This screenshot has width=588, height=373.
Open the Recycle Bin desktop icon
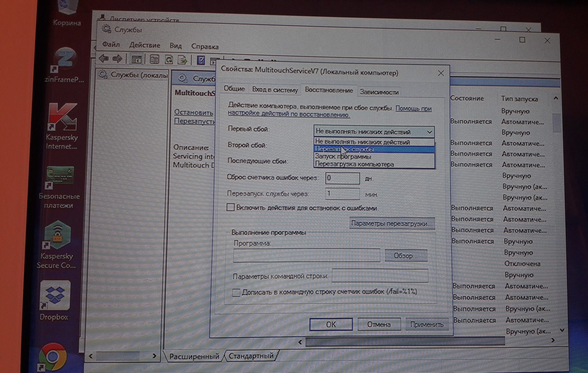pyautogui.click(x=67, y=12)
